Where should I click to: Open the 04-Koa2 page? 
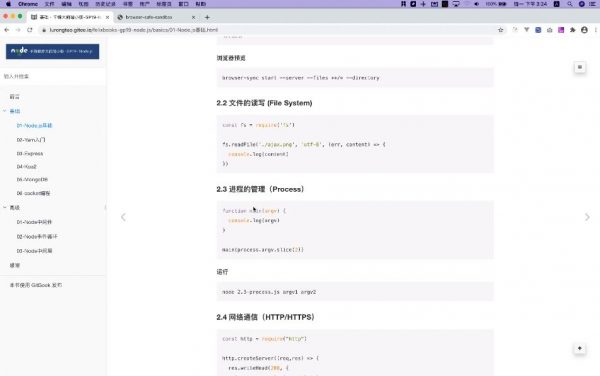pos(26,166)
